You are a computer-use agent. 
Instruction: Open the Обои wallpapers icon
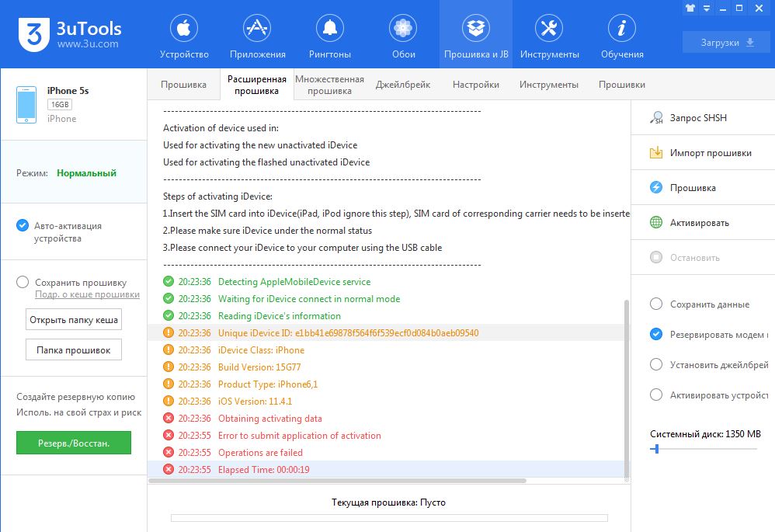pyautogui.click(x=403, y=28)
